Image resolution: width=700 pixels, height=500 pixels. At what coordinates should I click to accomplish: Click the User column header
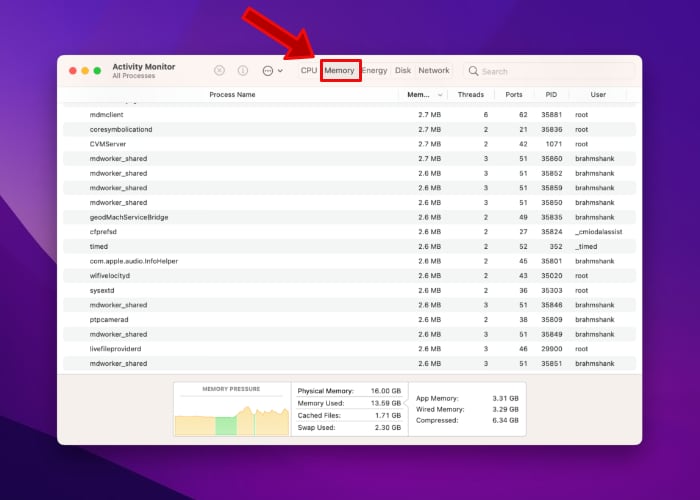(x=598, y=95)
